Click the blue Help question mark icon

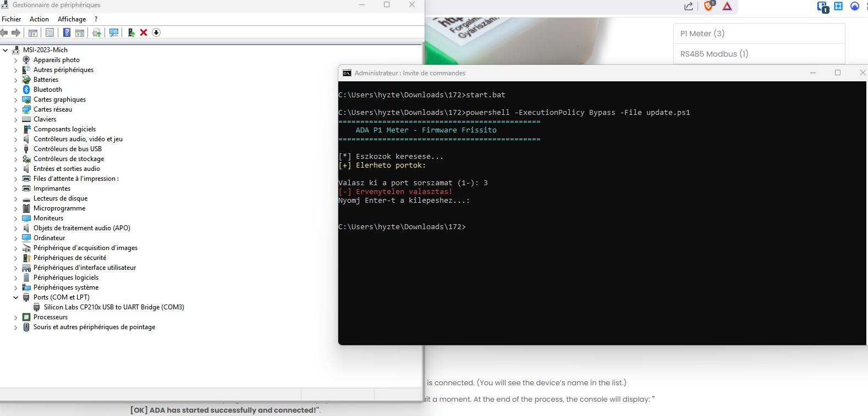pos(67,33)
